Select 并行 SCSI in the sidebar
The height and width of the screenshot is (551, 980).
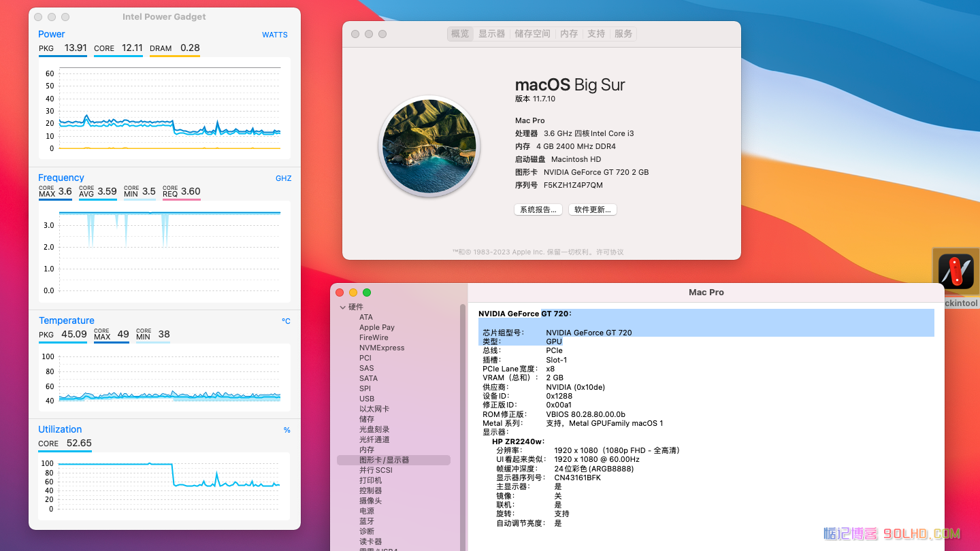376,470
